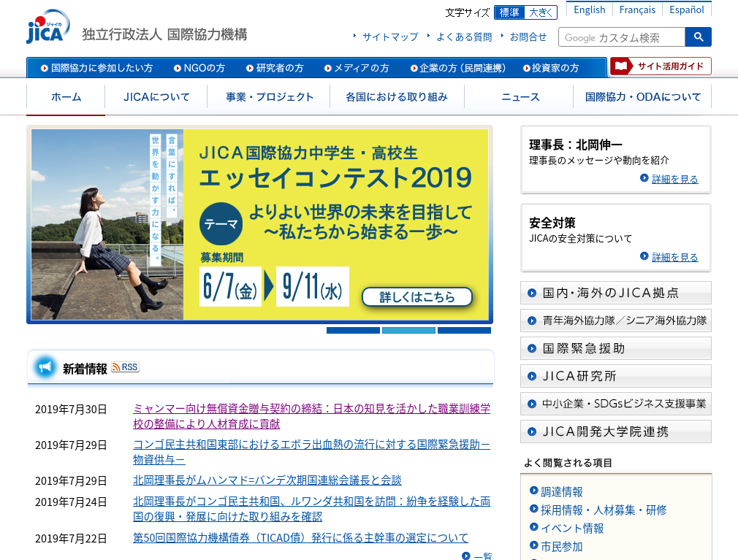Click 独立行政法人 国際協力機構 title text
Image resolution: width=738 pixels, height=560 pixels.
tap(164, 34)
